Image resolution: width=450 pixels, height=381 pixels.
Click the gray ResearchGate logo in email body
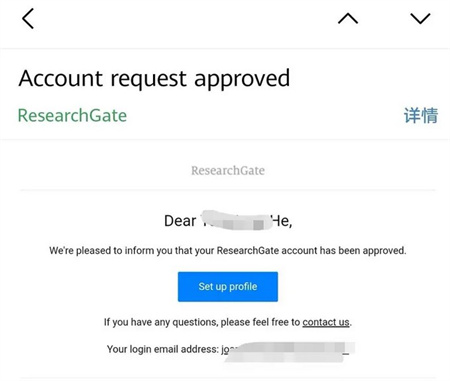click(228, 170)
